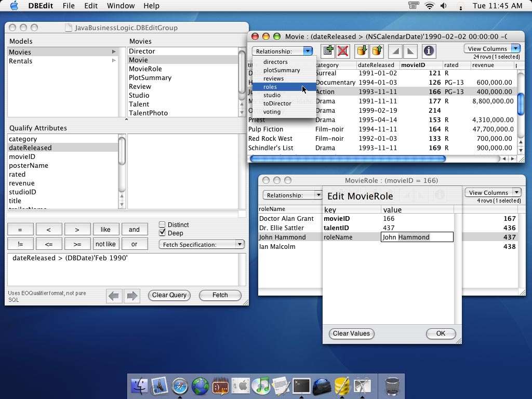Click the movieID column header in Movie window
532x399 pixels.
pyautogui.click(x=421, y=65)
